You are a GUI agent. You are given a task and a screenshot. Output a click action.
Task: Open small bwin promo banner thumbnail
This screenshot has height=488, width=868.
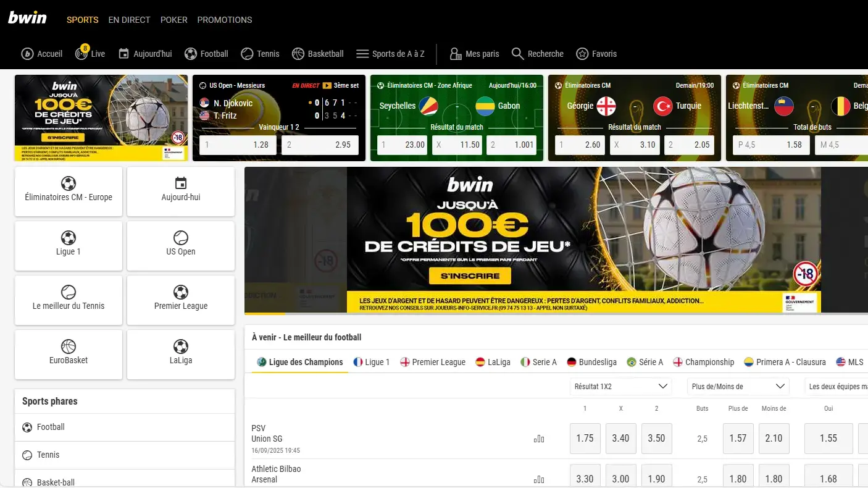pyautogui.click(x=101, y=118)
